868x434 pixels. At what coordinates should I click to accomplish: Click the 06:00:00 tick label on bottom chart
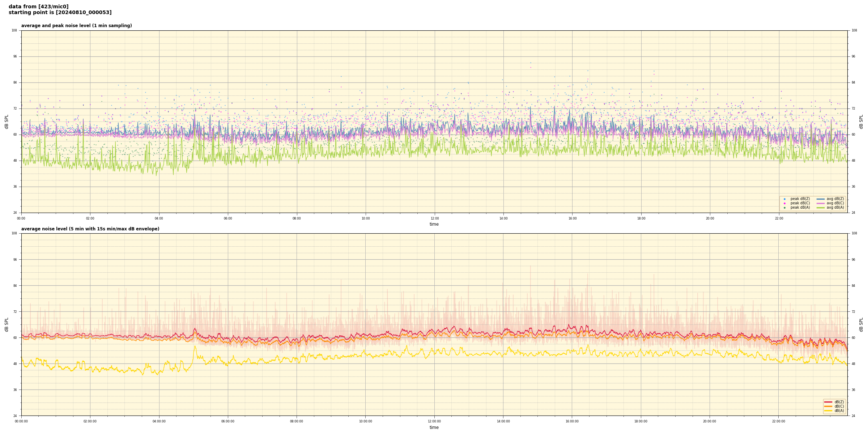[x=228, y=421]
